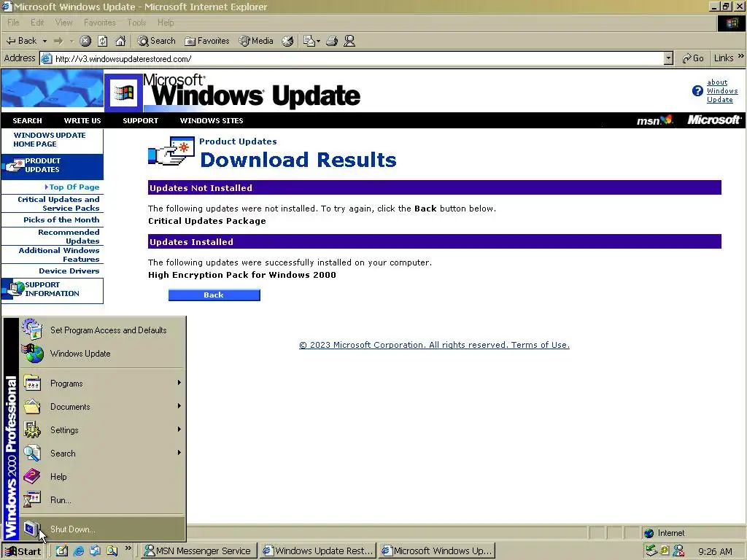747x560 pixels.
Task: Open Help from the Start menu
Action: (102, 477)
